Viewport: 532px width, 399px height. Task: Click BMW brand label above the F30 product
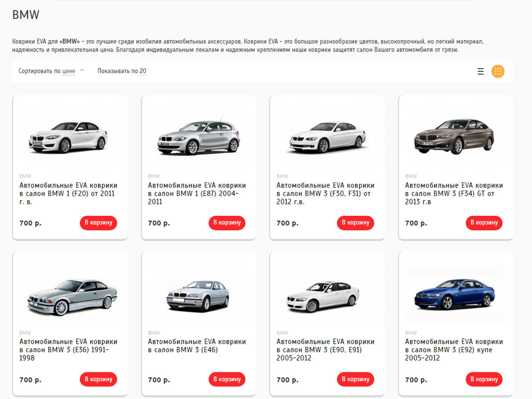tap(282, 176)
